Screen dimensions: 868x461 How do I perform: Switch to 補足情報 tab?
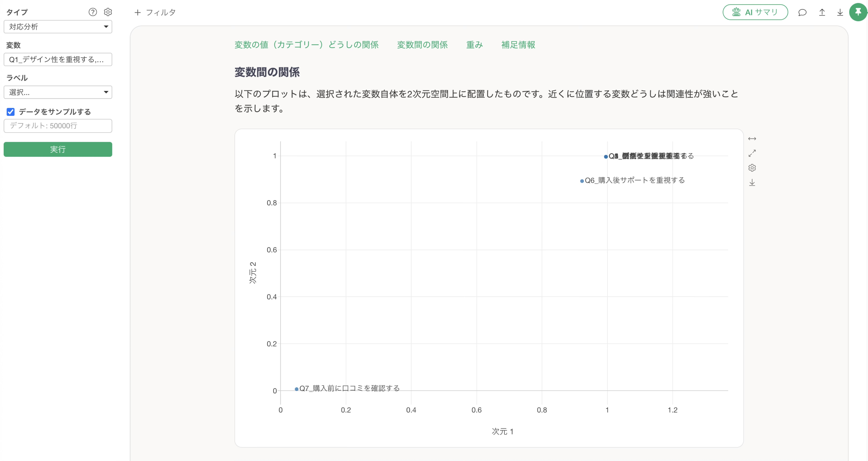click(518, 45)
